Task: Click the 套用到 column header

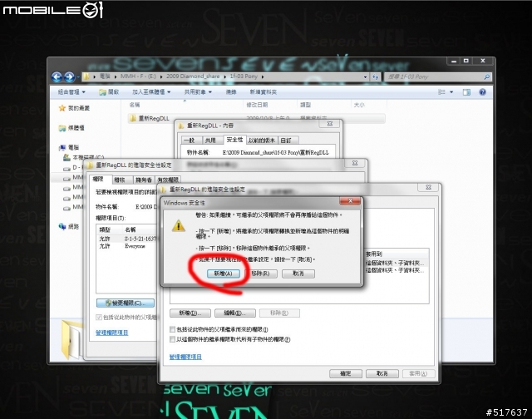Action: (397, 254)
